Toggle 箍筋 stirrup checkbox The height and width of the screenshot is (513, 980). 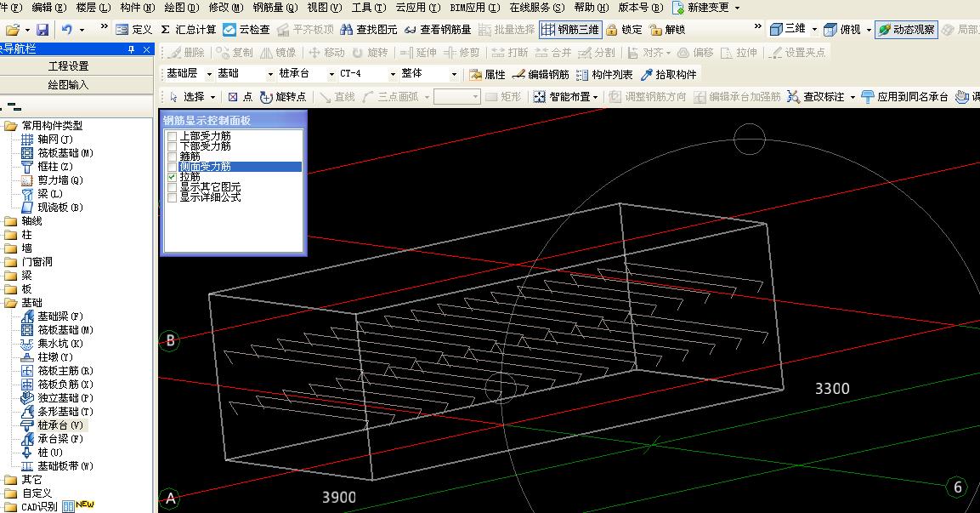[172, 157]
